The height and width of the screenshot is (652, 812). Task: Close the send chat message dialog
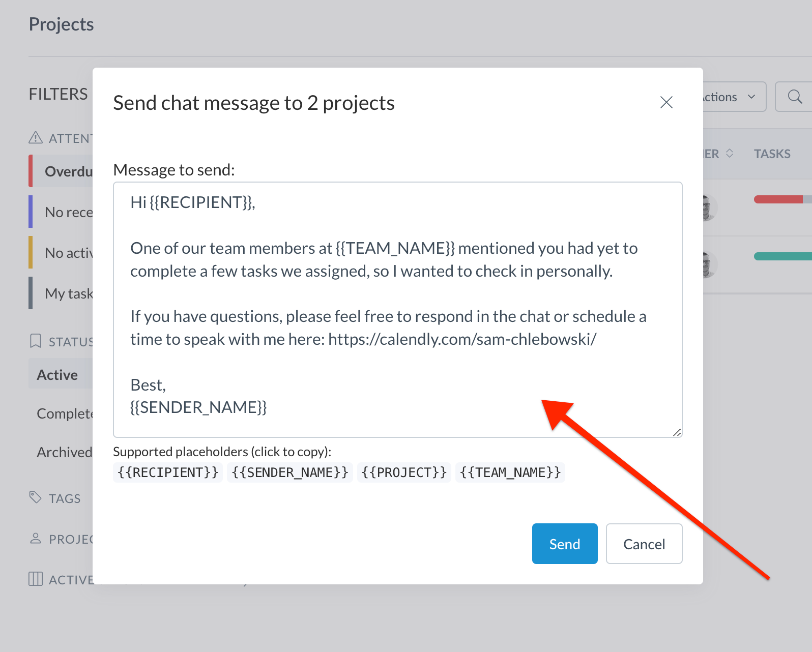tap(666, 102)
